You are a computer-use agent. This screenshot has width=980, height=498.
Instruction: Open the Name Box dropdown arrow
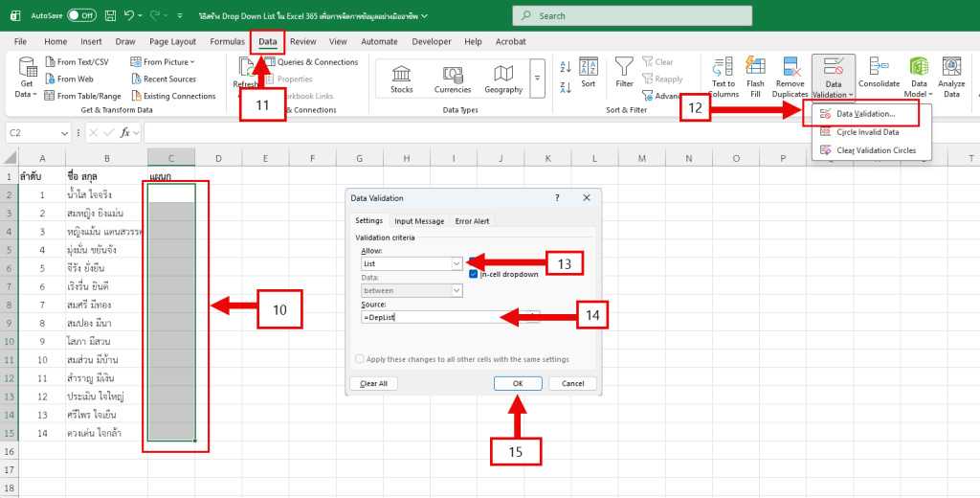pos(65,132)
